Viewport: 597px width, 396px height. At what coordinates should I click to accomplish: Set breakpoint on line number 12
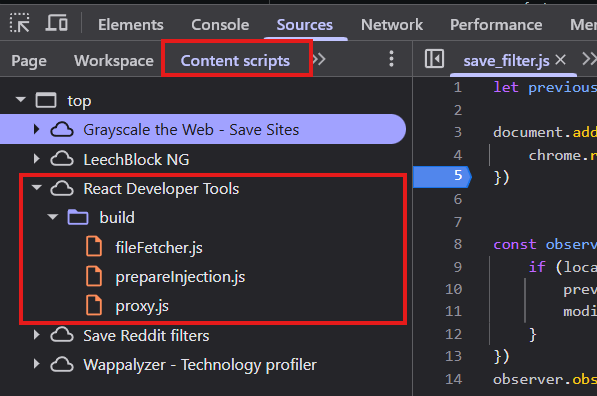tap(454, 334)
